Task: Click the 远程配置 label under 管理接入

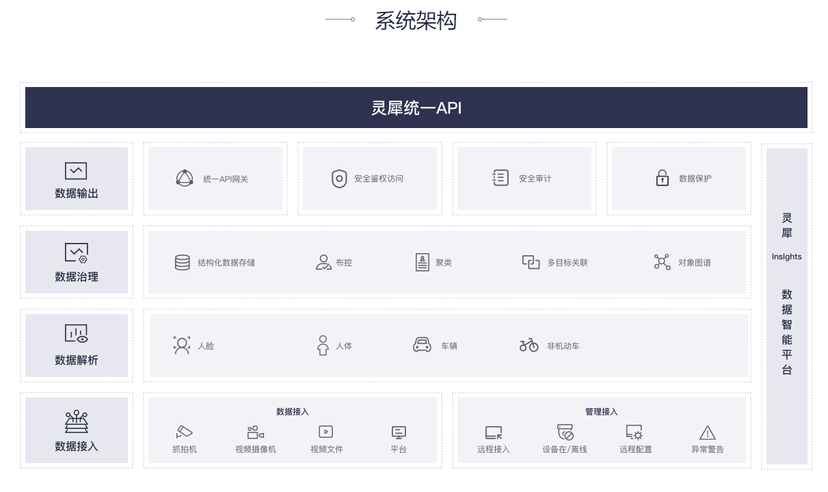Action: [x=635, y=450]
